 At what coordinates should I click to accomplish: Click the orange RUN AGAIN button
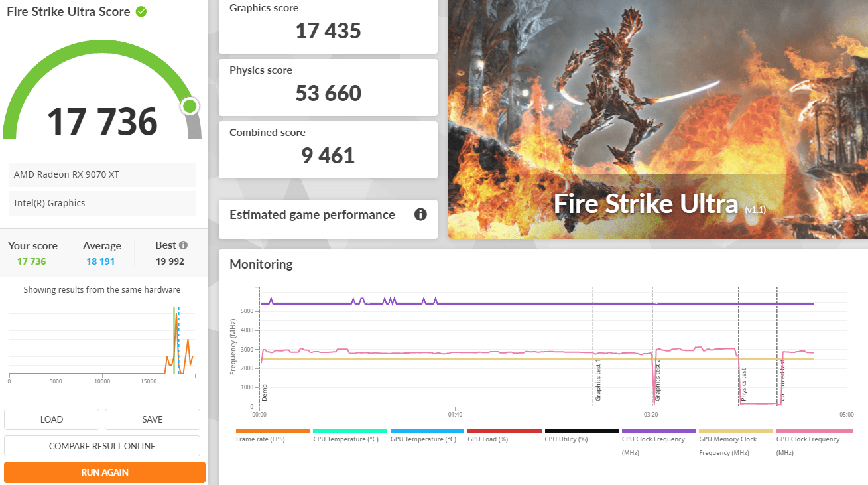(x=105, y=472)
